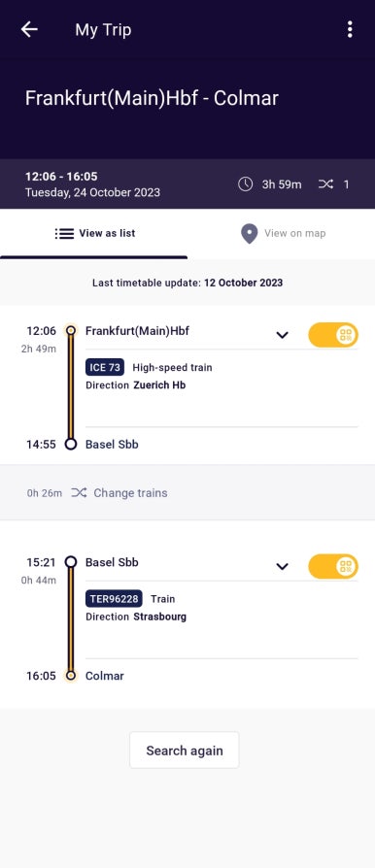Go back with the arrow icon
Screen dimensions: 375x868
pyautogui.click(x=29, y=29)
